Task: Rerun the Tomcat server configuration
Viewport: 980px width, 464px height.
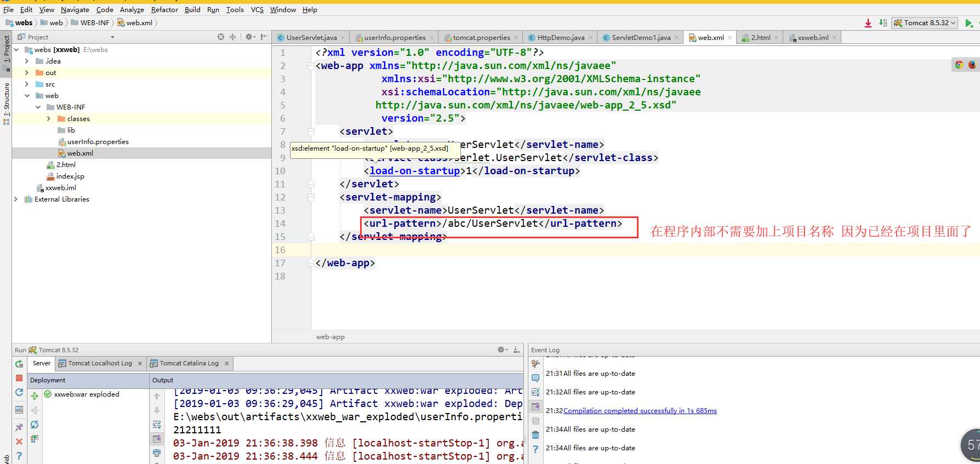Action: point(19,364)
